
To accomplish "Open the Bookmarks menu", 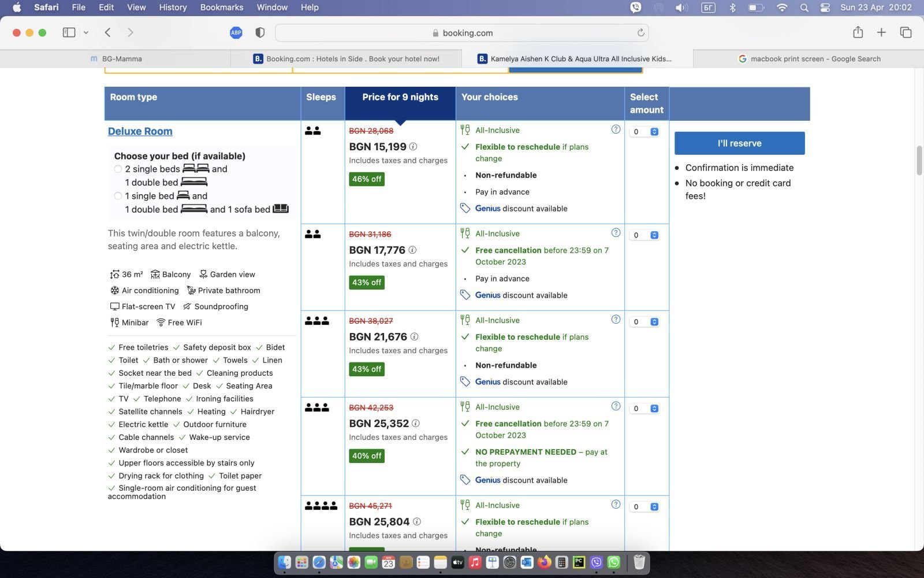I will point(221,8).
